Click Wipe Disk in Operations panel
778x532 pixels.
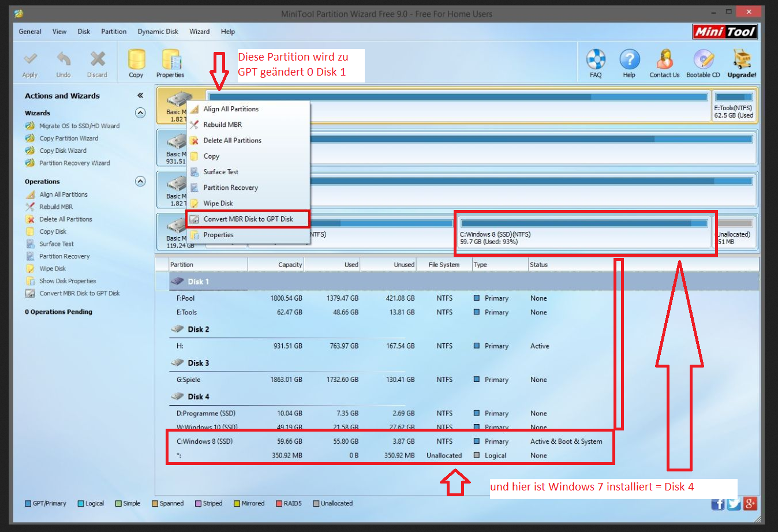(x=53, y=269)
